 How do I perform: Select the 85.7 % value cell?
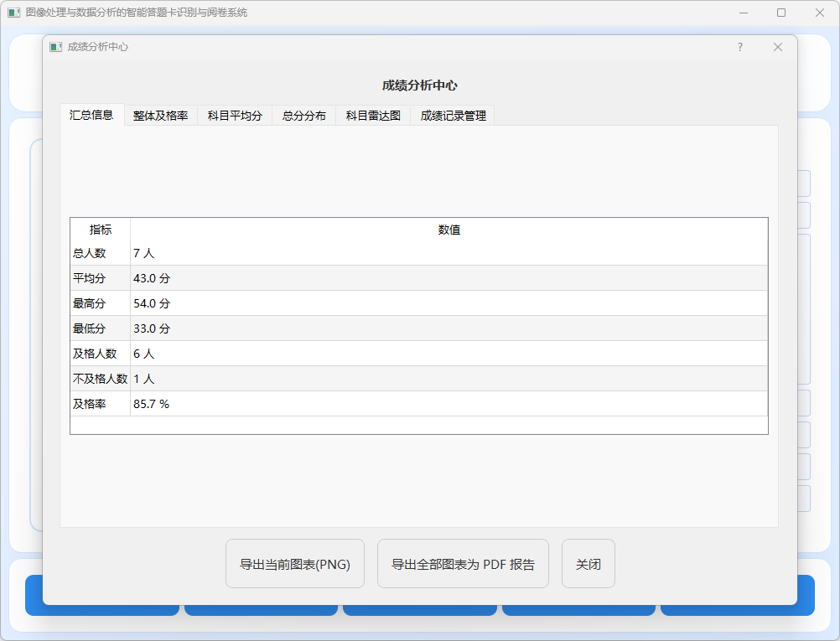[449, 404]
